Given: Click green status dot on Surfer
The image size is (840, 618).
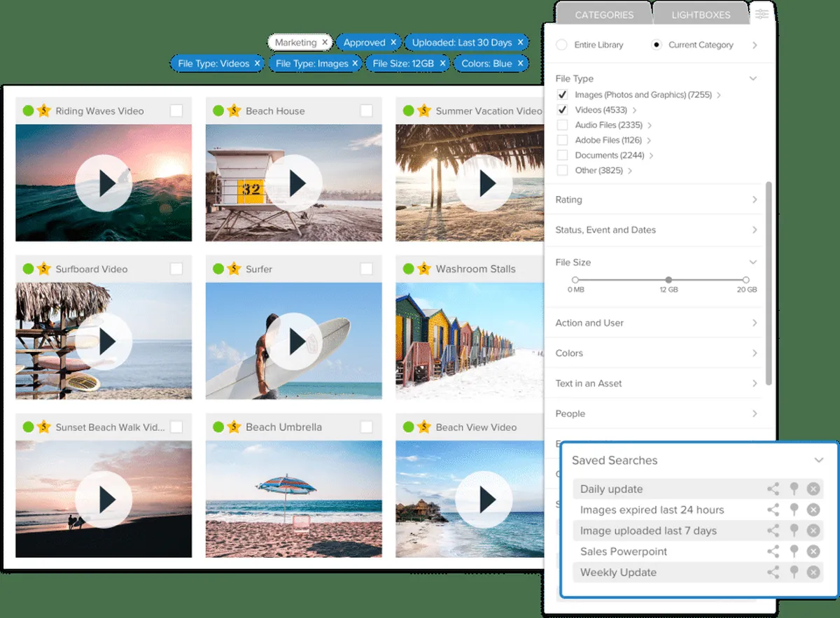Looking at the screenshot, I should [218, 269].
